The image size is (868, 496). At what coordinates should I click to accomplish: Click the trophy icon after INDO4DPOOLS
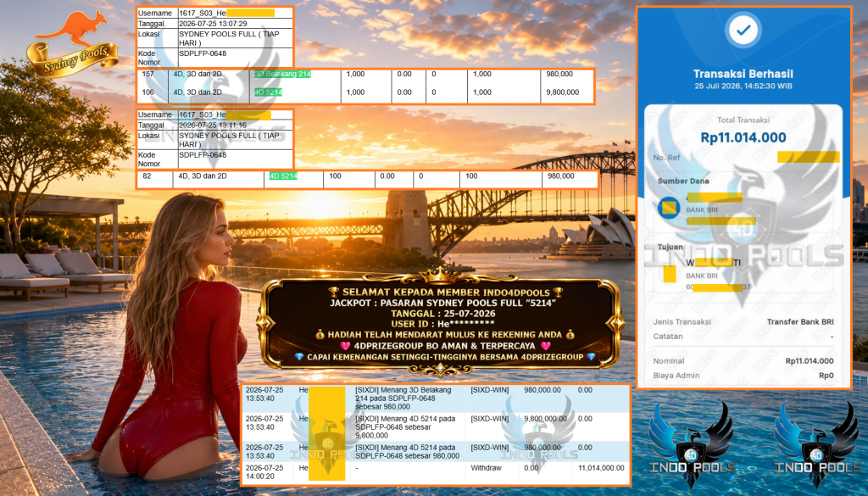tap(558, 292)
